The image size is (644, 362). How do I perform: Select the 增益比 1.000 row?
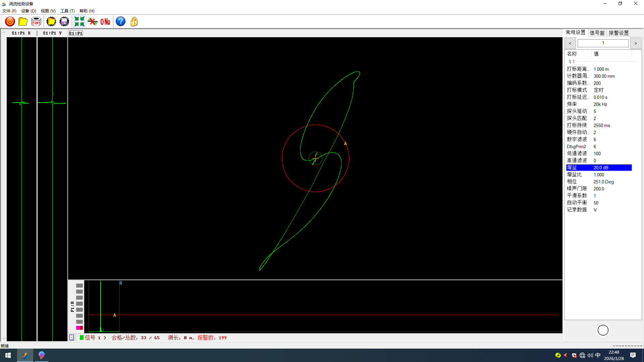(599, 175)
